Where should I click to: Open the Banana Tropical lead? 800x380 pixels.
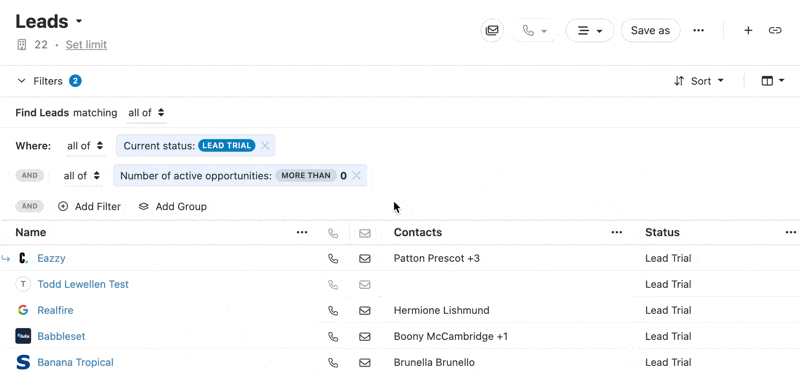76,363
